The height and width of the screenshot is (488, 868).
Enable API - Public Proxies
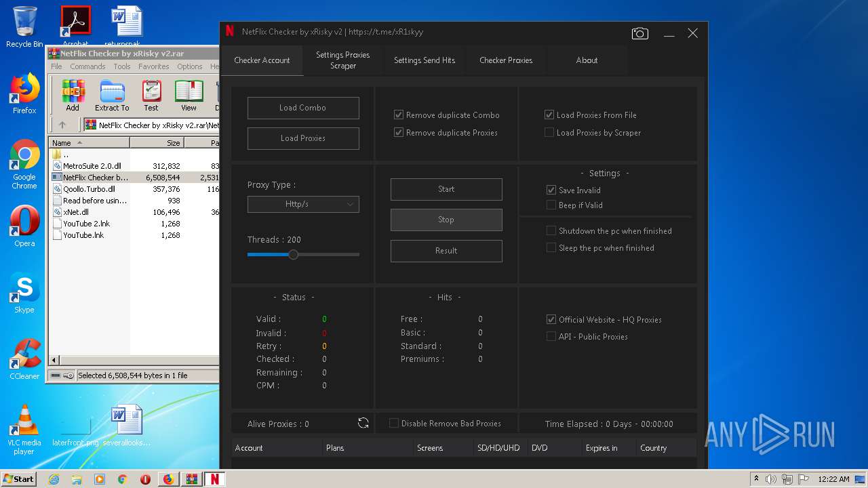click(x=551, y=336)
